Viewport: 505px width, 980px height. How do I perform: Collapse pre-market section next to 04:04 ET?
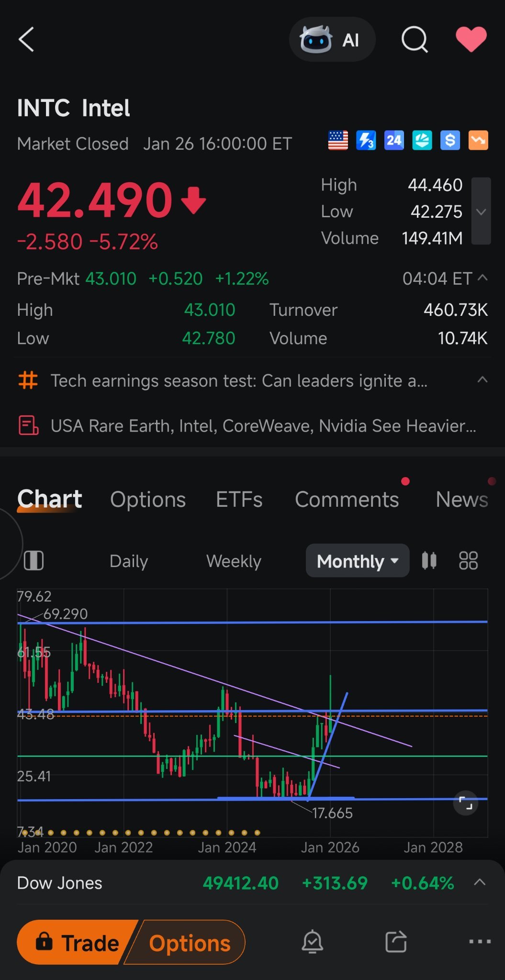(x=483, y=278)
